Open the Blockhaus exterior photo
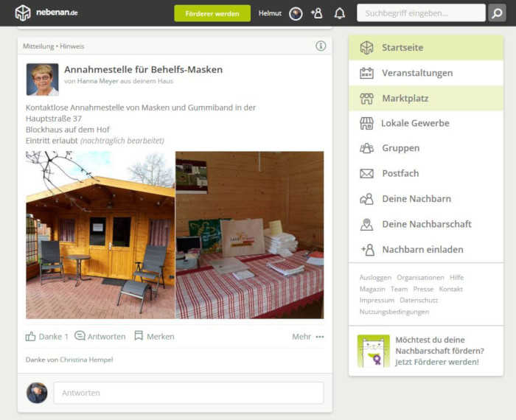This screenshot has height=420, width=516. point(100,235)
